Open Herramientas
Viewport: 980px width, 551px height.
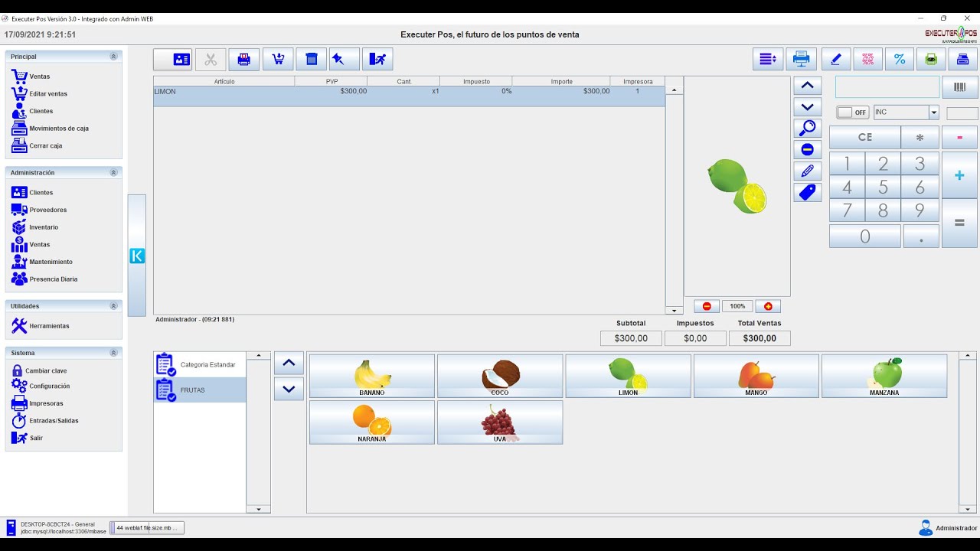tap(40, 326)
